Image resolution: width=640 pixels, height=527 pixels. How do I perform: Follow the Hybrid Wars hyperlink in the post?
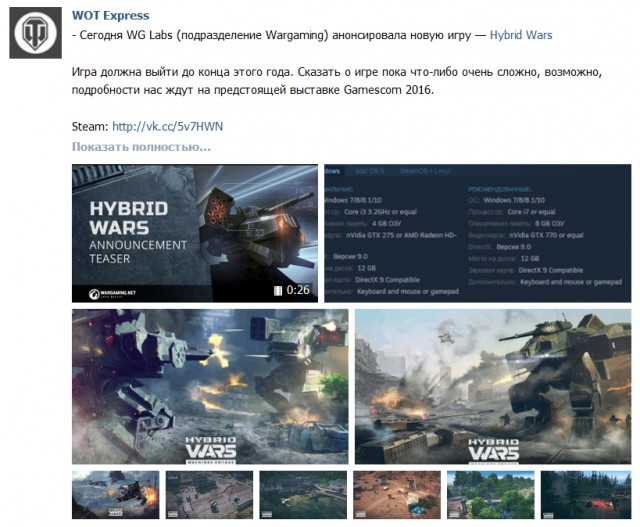pyautogui.click(x=521, y=35)
